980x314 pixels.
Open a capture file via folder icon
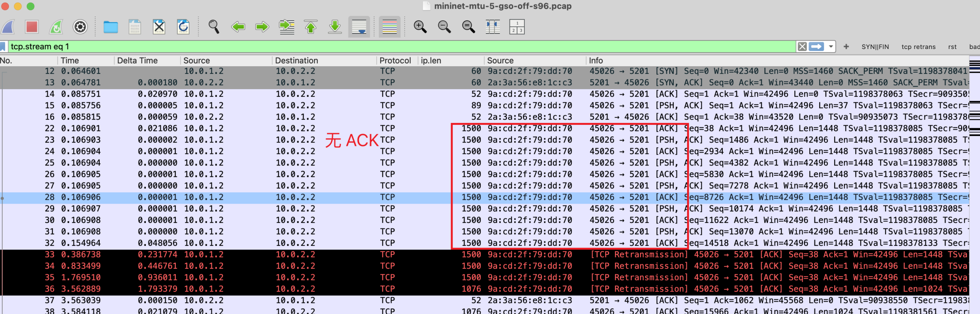point(111,27)
